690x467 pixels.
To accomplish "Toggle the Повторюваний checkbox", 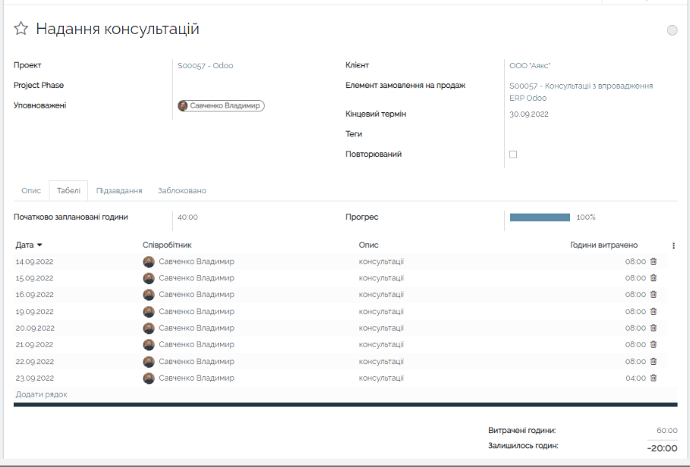I will click(x=513, y=154).
